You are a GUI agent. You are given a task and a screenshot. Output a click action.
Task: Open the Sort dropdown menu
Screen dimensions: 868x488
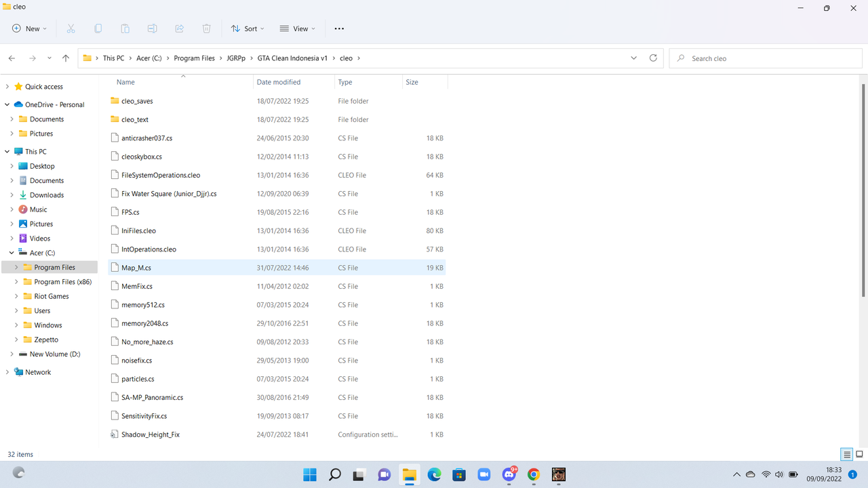[248, 28]
